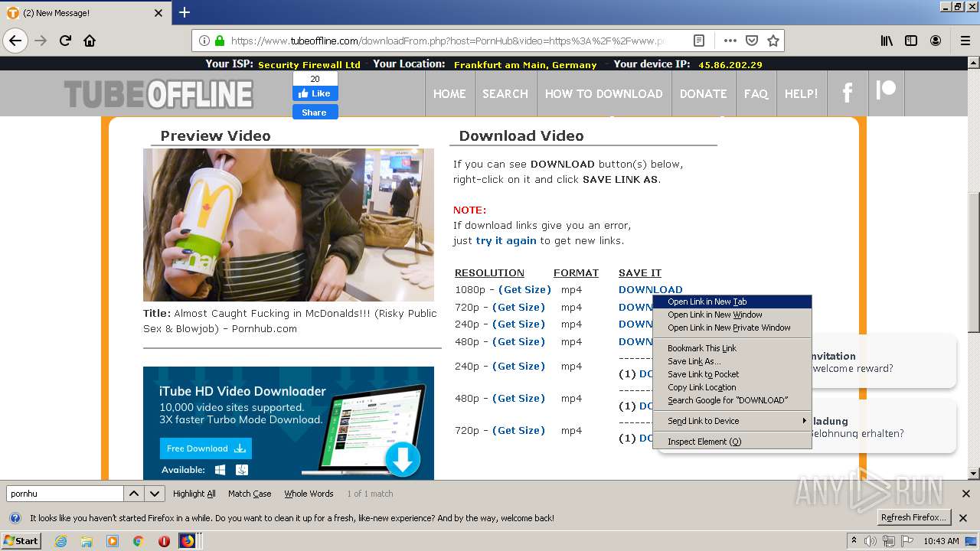The image size is (980, 551).
Task: Choose Open Link in New Private Window
Action: tap(732, 328)
